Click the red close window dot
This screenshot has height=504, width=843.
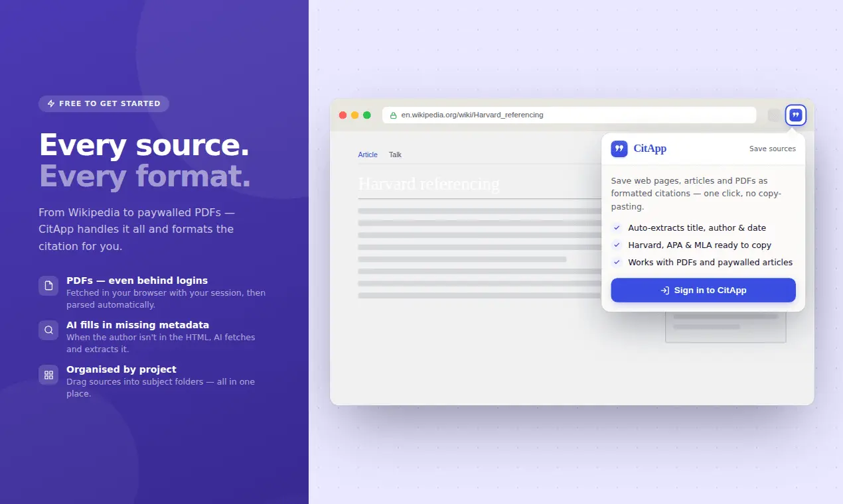[x=343, y=115]
